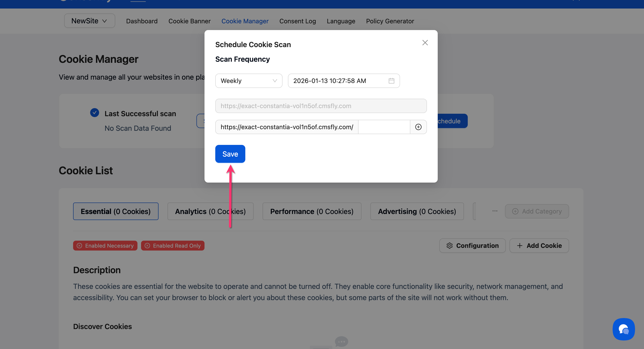Select the Performance cookies category

(x=312, y=212)
